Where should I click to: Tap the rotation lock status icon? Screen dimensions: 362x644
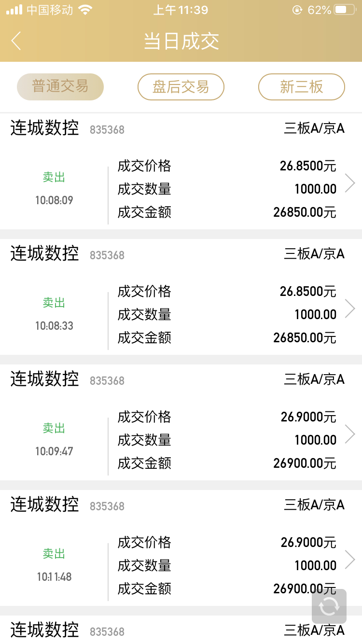point(297,10)
